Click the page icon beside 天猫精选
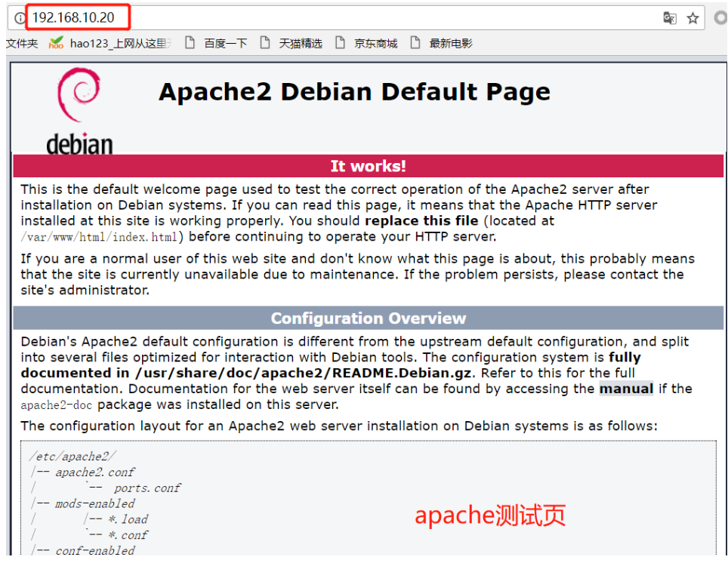The width and height of the screenshot is (728, 563). tap(264, 43)
